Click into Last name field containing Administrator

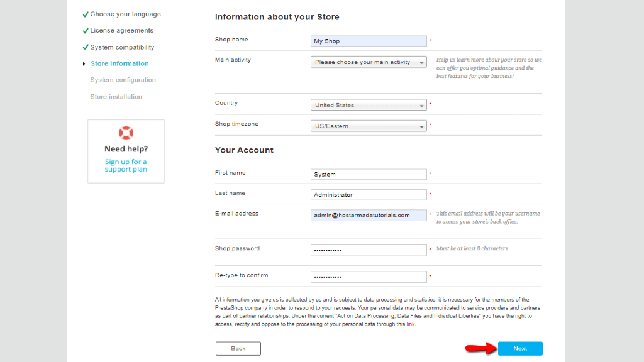(x=369, y=195)
